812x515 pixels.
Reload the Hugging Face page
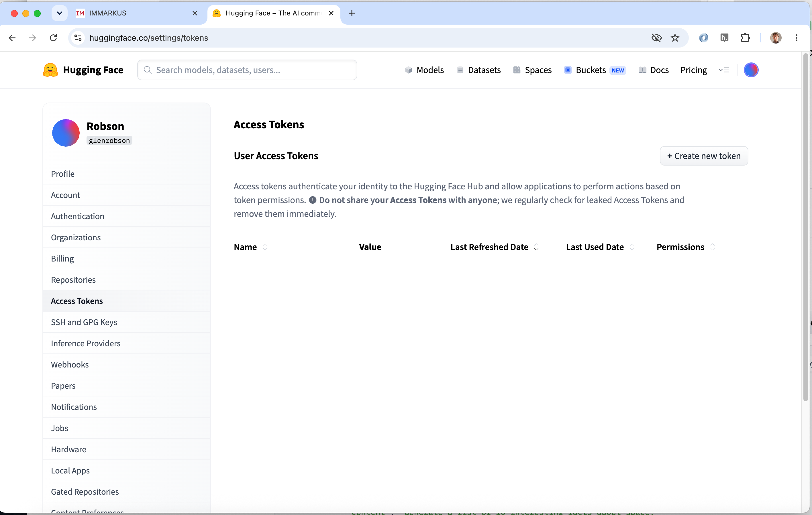53,38
